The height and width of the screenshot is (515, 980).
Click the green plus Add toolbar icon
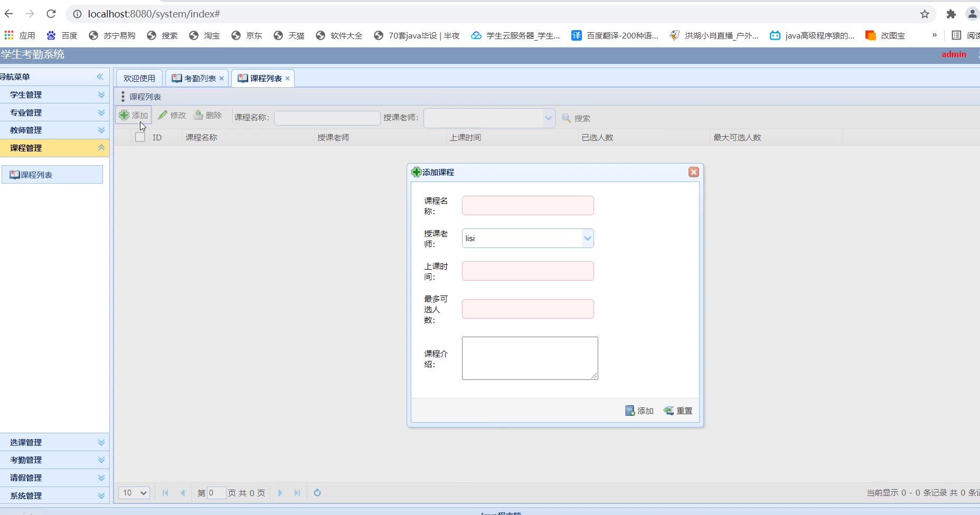point(125,115)
